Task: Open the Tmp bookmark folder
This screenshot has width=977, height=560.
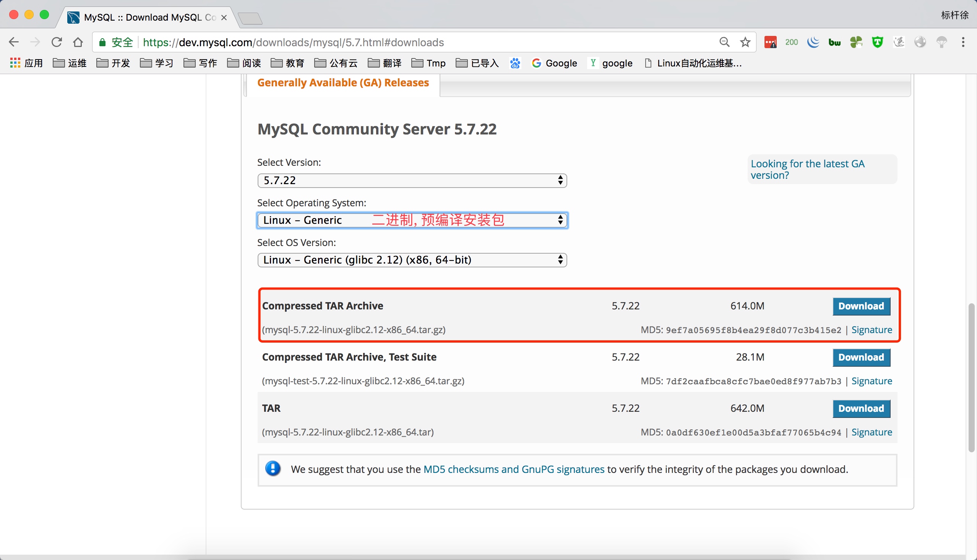Action: 428,63
